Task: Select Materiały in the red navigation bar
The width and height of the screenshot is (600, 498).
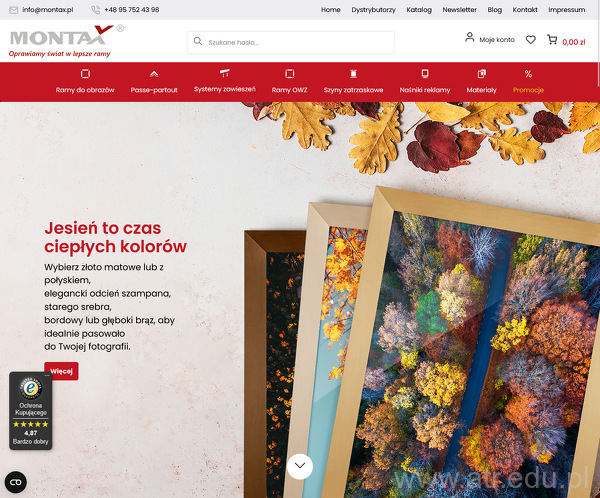Action: click(x=481, y=90)
